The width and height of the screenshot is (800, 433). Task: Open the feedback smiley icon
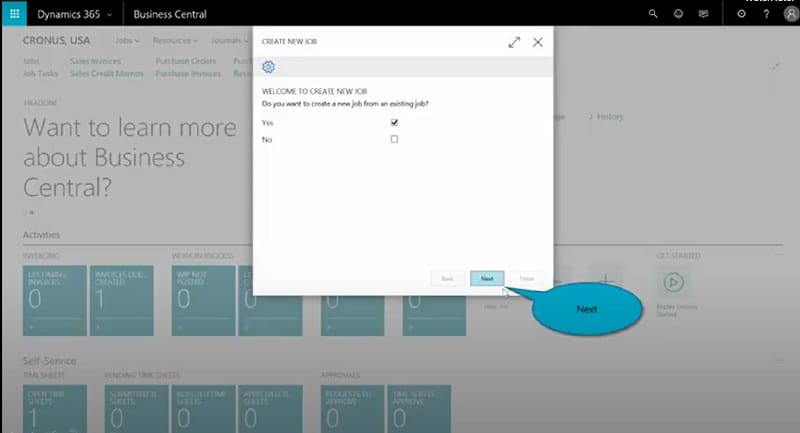click(x=678, y=14)
